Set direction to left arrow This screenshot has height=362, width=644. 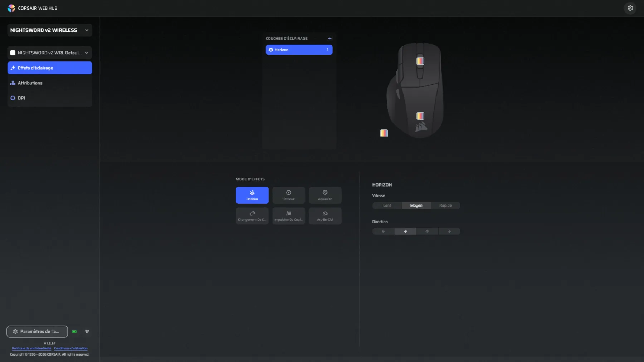(383, 232)
